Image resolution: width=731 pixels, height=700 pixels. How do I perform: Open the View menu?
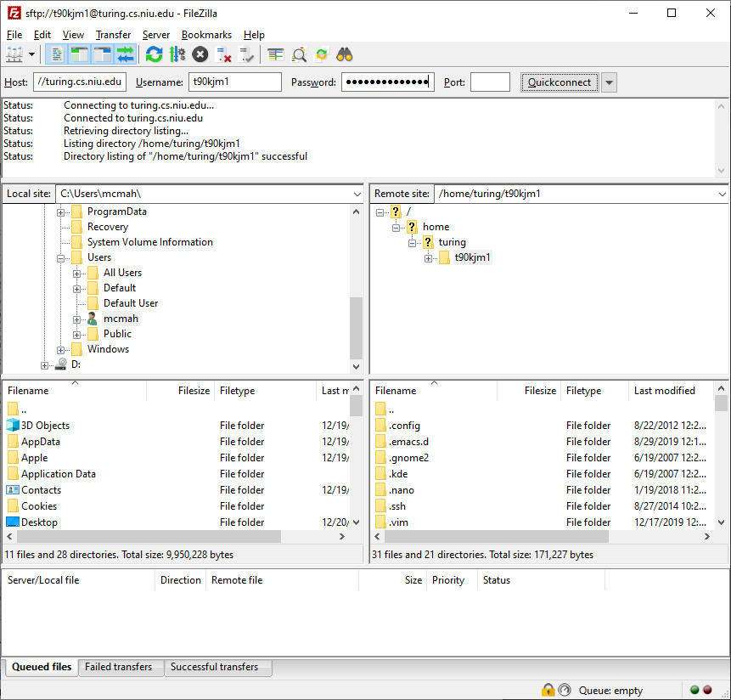pyautogui.click(x=73, y=35)
